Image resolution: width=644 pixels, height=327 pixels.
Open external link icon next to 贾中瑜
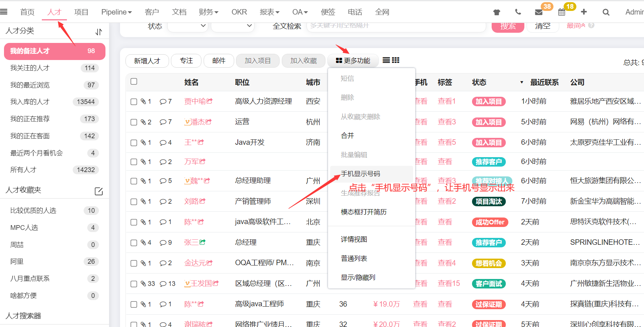tap(209, 101)
